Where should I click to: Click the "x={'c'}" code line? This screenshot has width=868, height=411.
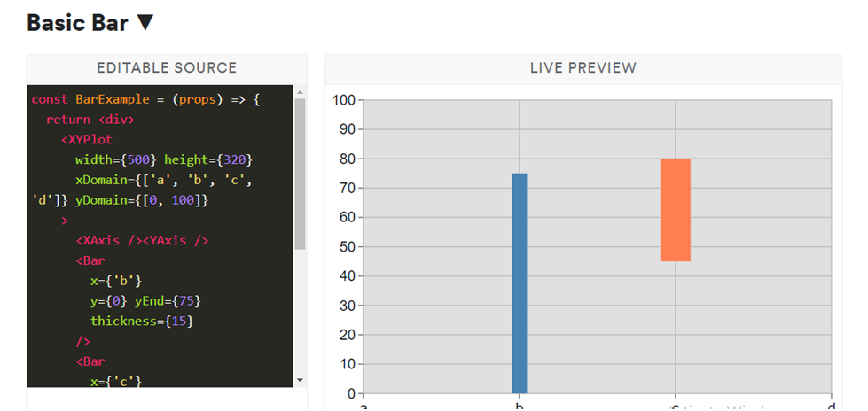(116, 381)
